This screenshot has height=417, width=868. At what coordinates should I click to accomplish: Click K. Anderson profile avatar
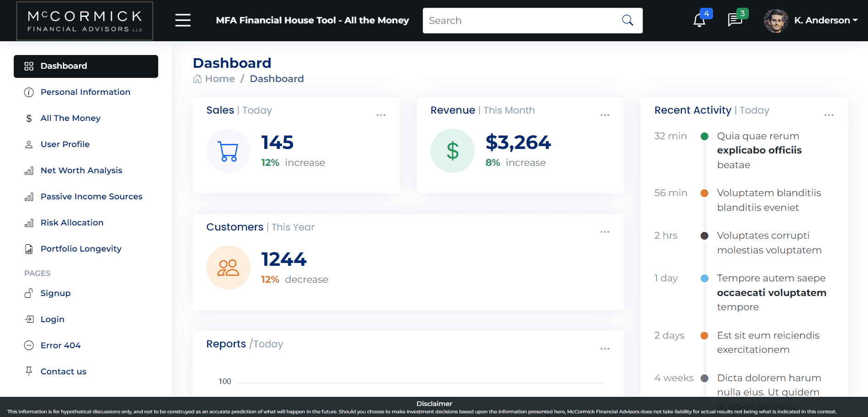coord(776,21)
